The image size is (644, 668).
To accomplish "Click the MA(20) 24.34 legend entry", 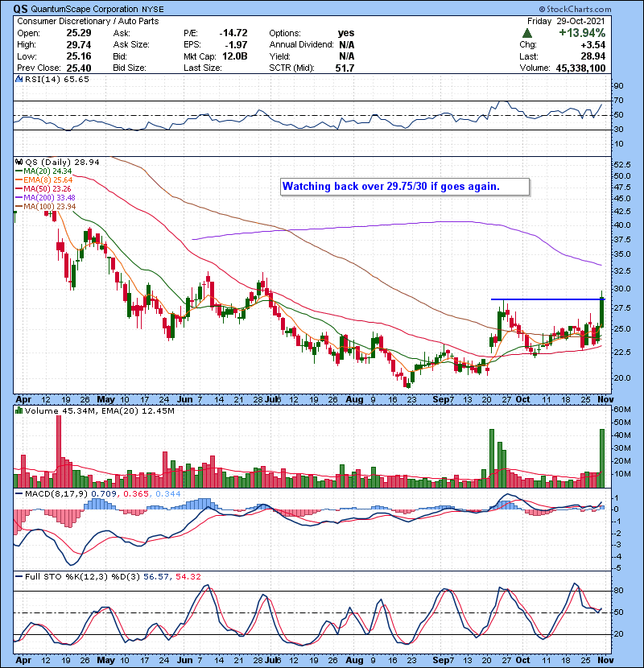I will tap(43, 171).
